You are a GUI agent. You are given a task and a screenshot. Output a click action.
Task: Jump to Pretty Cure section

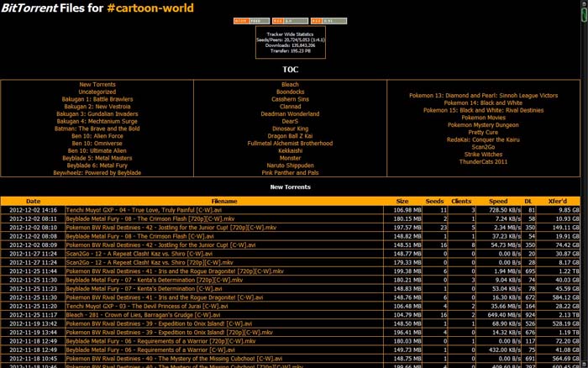tap(483, 133)
